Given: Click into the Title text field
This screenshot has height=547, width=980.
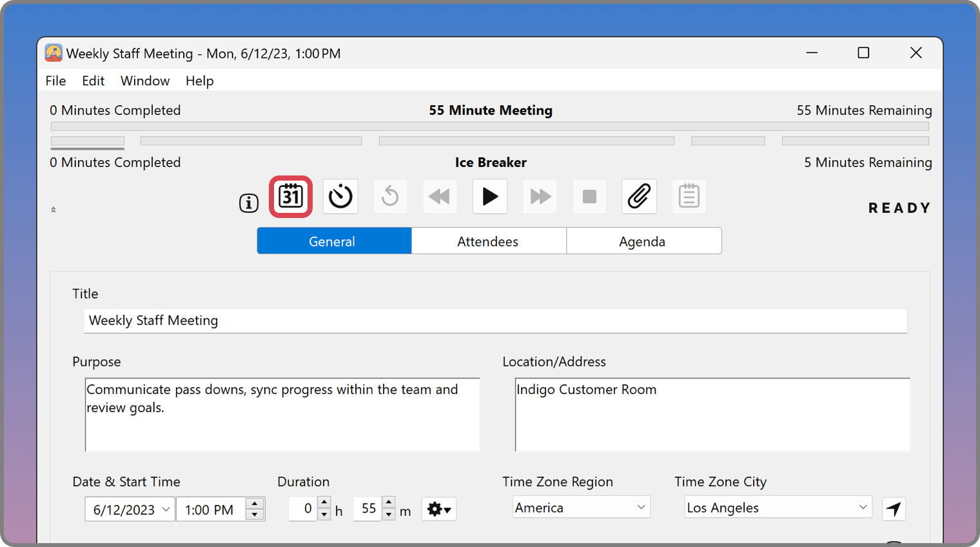Looking at the screenshot, I should [x=495, y=321].
